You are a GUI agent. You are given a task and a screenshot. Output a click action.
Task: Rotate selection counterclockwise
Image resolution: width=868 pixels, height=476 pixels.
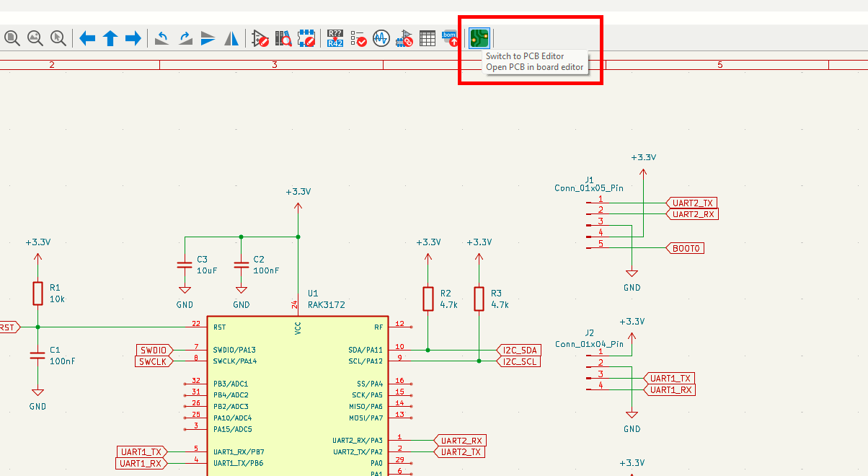coord(162,38)
